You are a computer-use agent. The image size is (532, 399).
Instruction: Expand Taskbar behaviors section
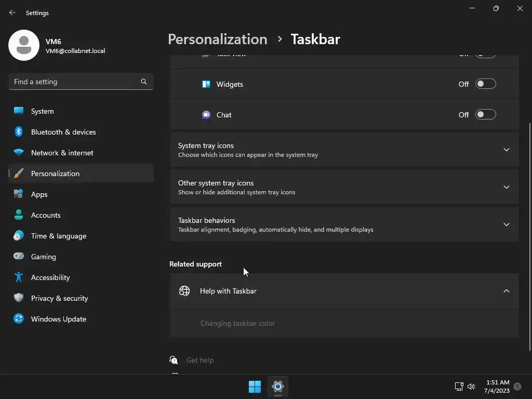click(x=506, y=224)
